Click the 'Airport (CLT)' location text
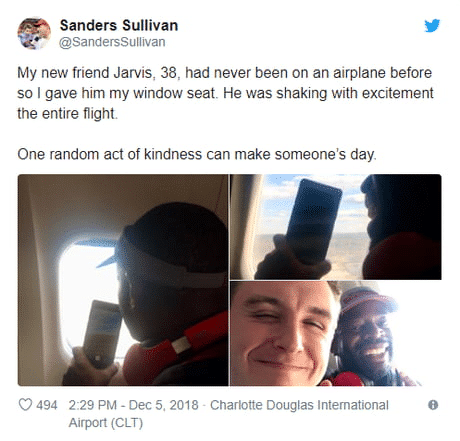The width and height of the screenshot is (460, 441). click(x=106, y=423)
